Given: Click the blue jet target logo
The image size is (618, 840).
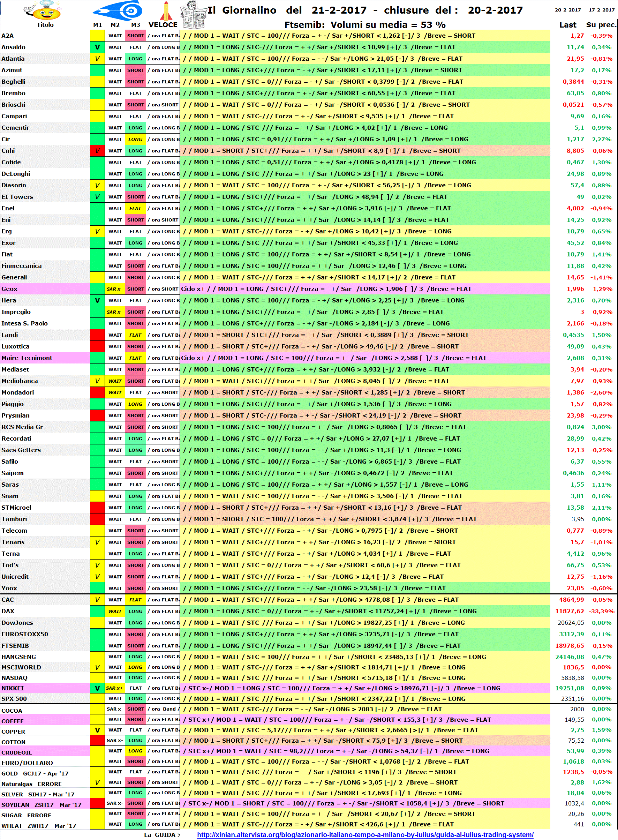Looking at the screenshot, I should 118,10.
